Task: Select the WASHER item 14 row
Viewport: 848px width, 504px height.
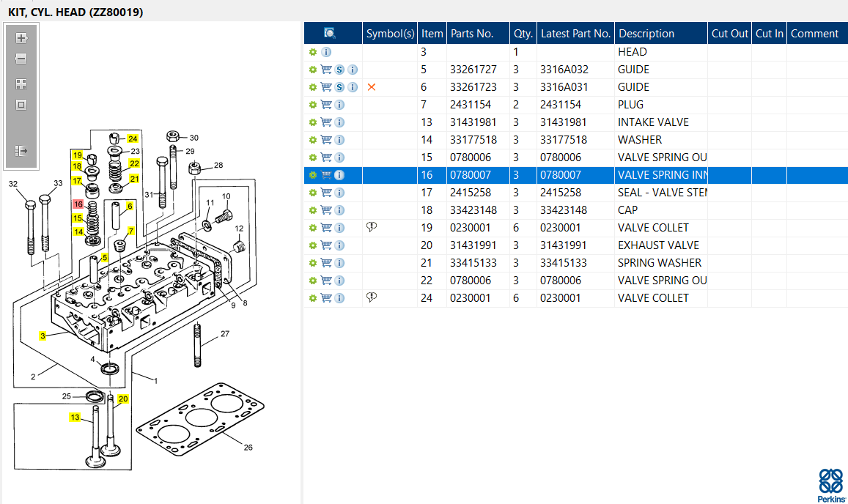Action: coord(639,140)
